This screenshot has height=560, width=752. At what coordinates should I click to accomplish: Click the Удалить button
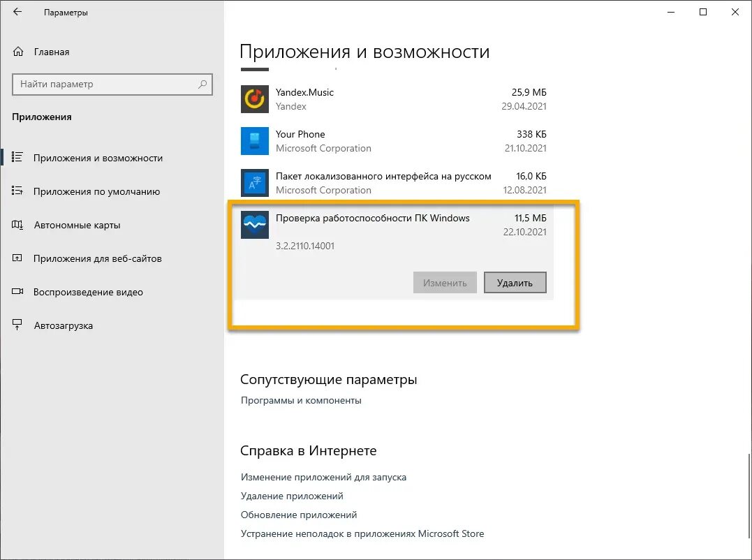click(x=515, y=282)
